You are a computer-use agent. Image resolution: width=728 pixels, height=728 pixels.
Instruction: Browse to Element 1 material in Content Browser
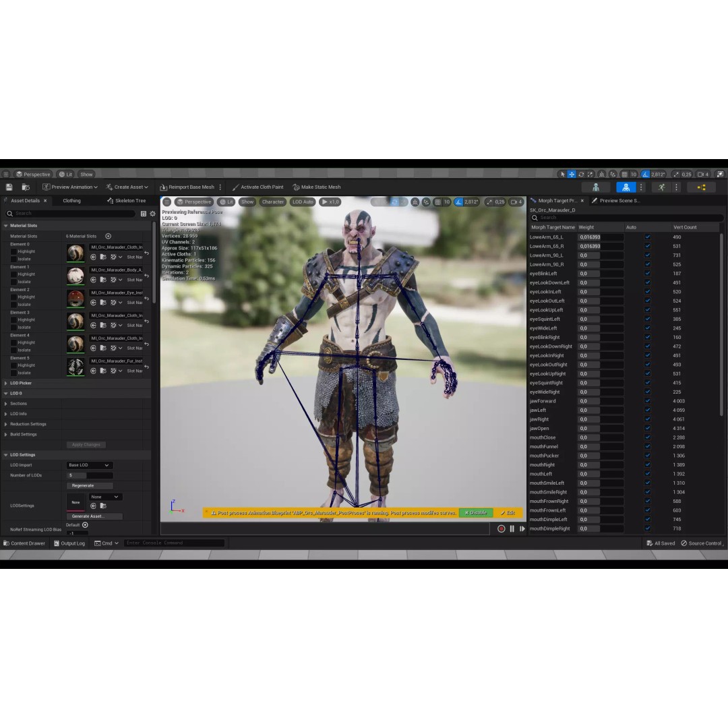(x=103, y=280)
